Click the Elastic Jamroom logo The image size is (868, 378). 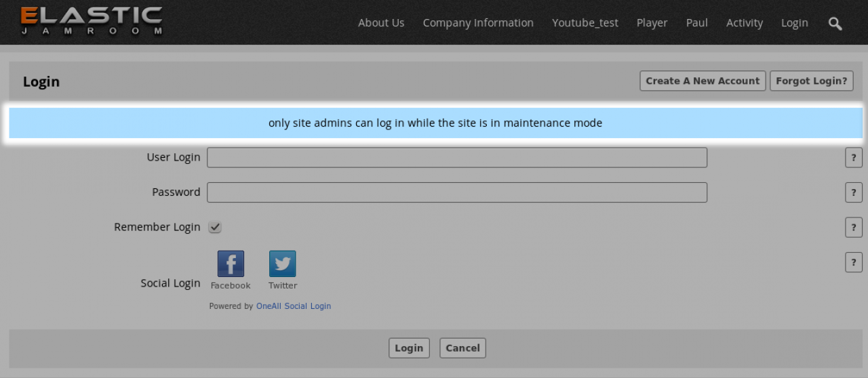[92, 21]
